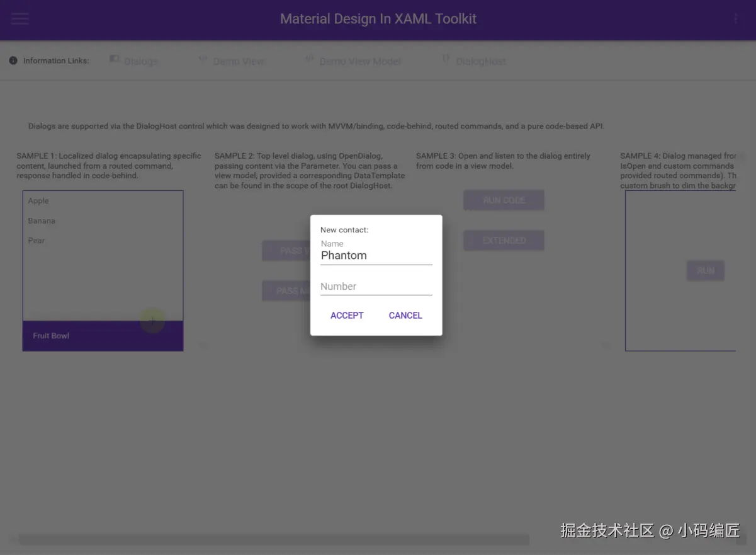Click the 'New contact:' dialog heading
This screenshot has width=756, height=555.
pyautogui.click(x=344, y=230)
